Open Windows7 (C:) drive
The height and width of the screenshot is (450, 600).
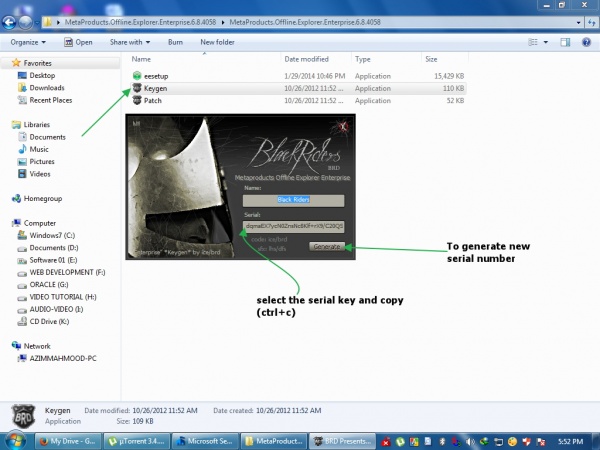point(52,235)
